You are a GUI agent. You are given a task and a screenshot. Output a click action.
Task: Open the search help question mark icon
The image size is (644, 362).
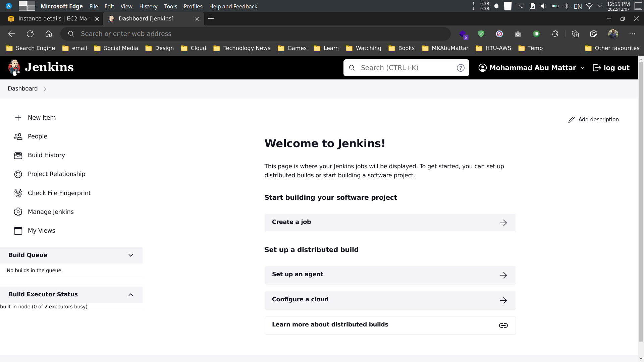click(x=461, y=68)
